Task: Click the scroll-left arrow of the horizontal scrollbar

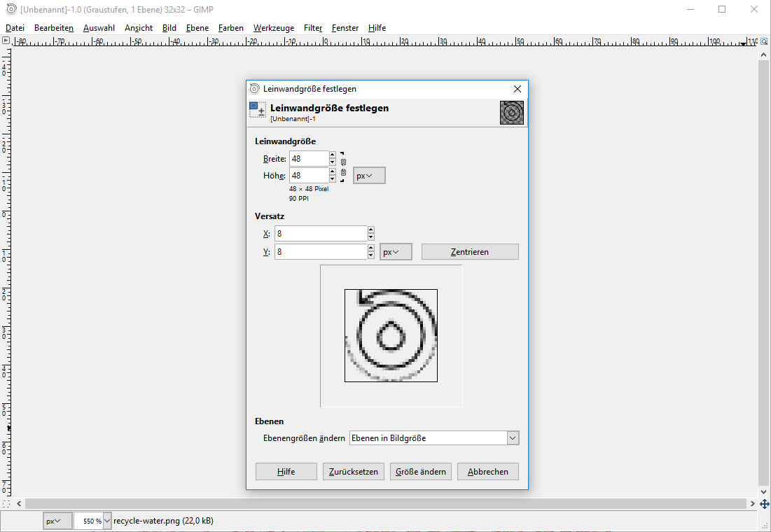Action: (19, 503)
